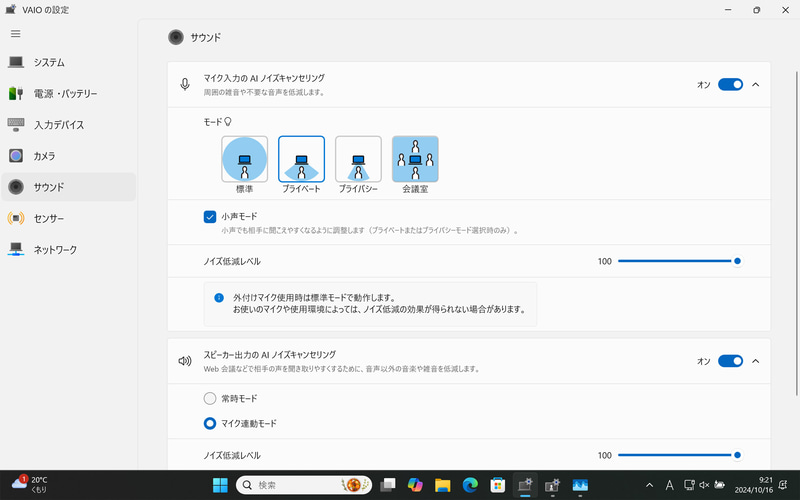Viewport: 800px width, 500px height.
Task: Select the 常時モード radio button
Action: (x=210, y=398)
